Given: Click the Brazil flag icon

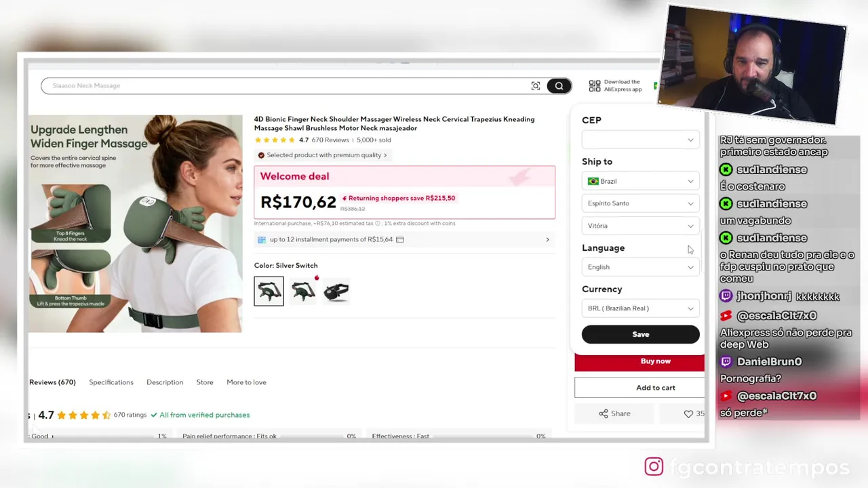Looking at the screenshot, I should [593, 181].
